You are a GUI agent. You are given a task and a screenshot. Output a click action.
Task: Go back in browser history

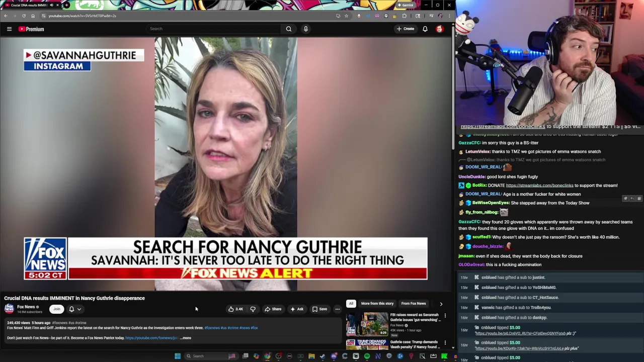click(6, 16)
